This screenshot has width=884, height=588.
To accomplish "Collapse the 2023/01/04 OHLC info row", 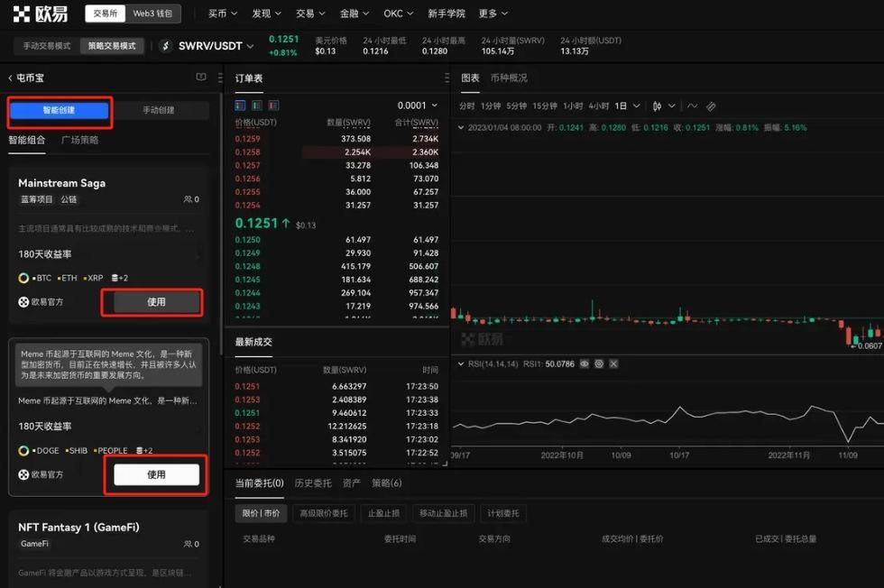I will [461, 126].
